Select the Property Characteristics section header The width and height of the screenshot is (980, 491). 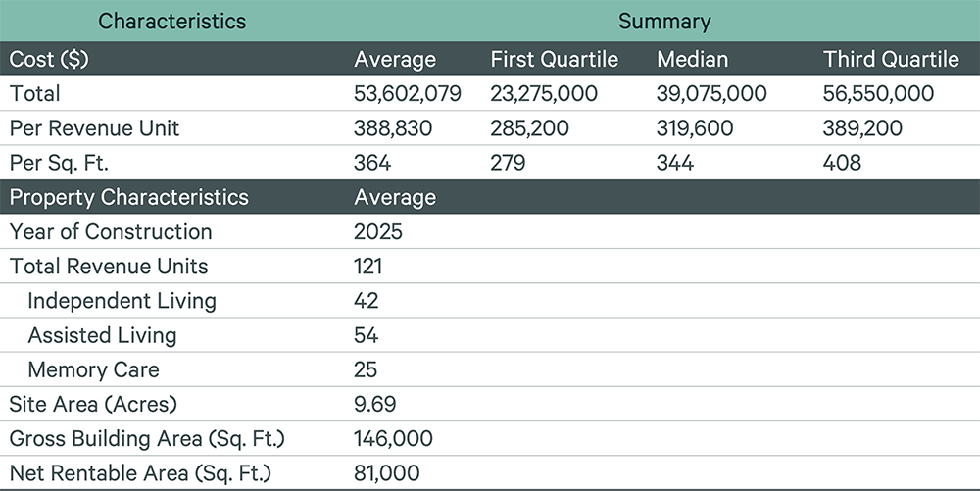pos(128,197)
